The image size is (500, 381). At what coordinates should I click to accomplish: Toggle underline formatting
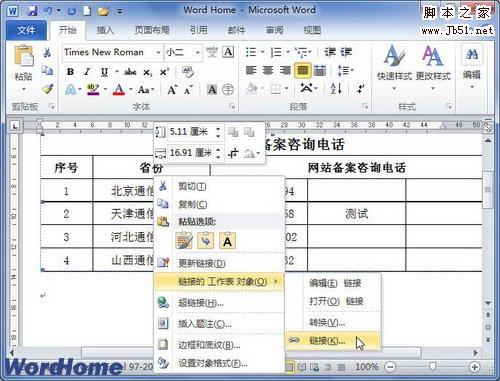[104, 72]
